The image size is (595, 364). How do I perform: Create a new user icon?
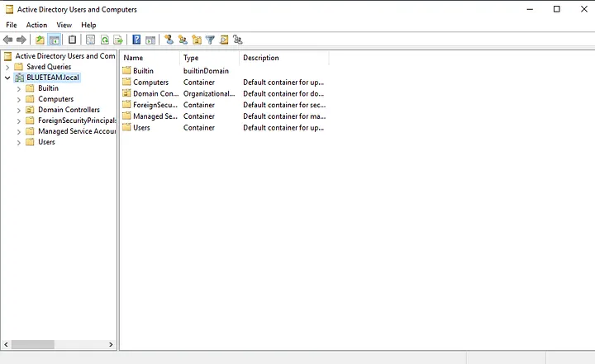coord(169,40)
